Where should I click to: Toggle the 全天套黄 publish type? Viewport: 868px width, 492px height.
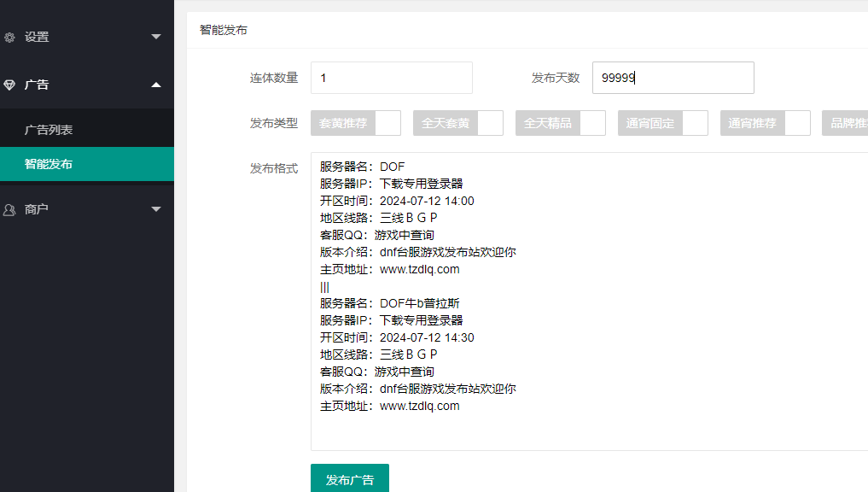click(457, 123)
